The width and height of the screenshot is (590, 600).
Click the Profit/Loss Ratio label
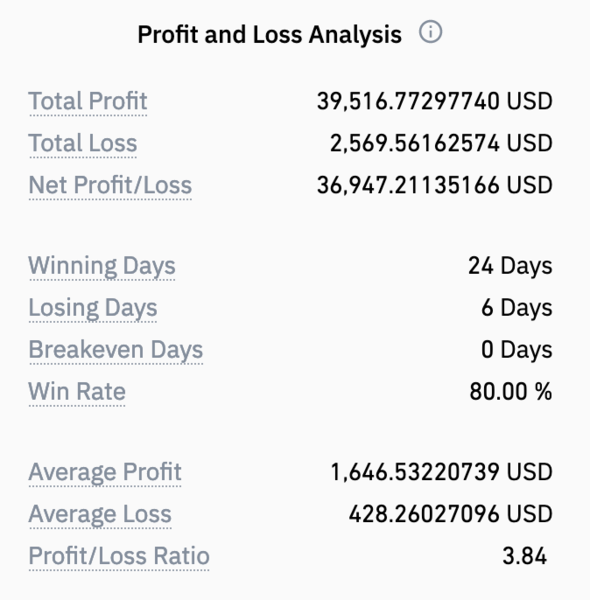(x=119, y=556)
